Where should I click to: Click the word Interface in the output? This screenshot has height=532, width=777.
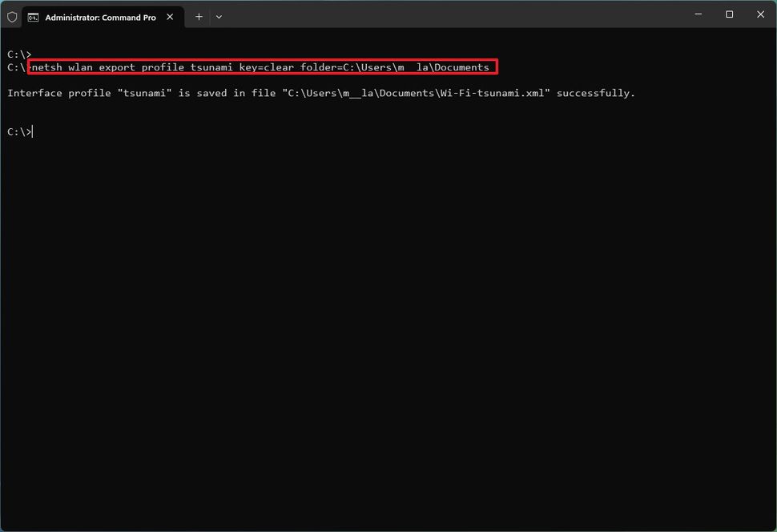[x=34, y=93]
